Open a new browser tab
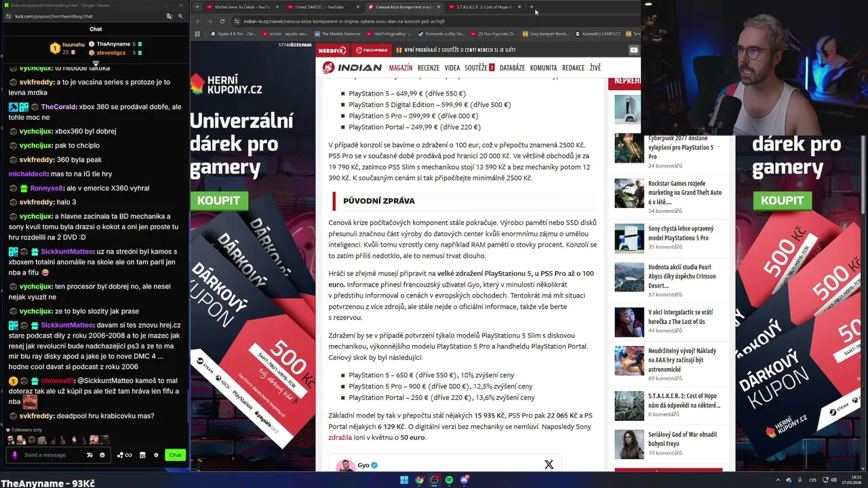 tap(532, 7)
